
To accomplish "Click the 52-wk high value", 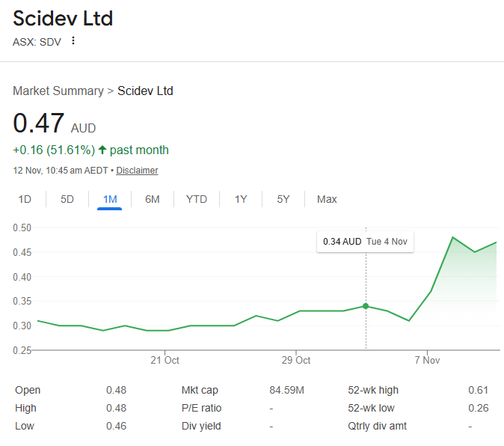I will click(478, 390).
